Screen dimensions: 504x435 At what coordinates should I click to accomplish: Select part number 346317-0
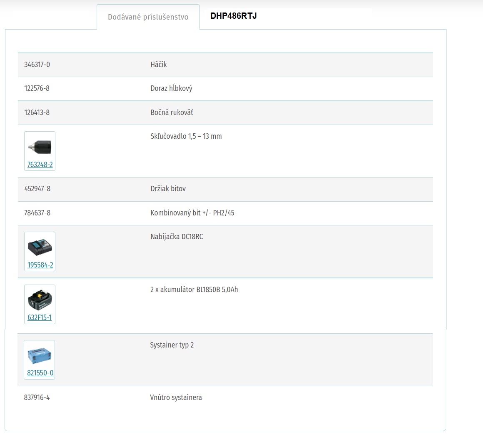pos(37,65)
